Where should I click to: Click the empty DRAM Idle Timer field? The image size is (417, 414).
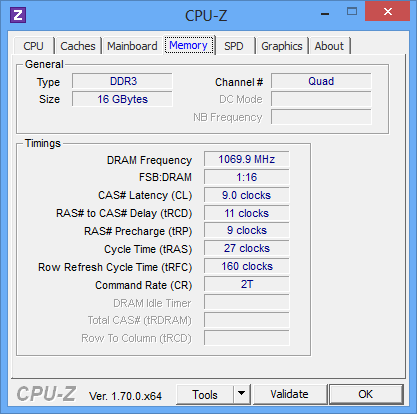coord(247,303)
